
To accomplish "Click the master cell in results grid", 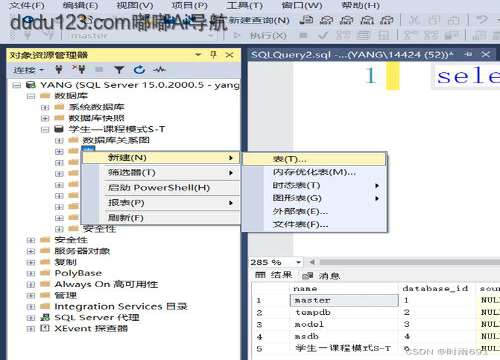I will coord(344,300).
